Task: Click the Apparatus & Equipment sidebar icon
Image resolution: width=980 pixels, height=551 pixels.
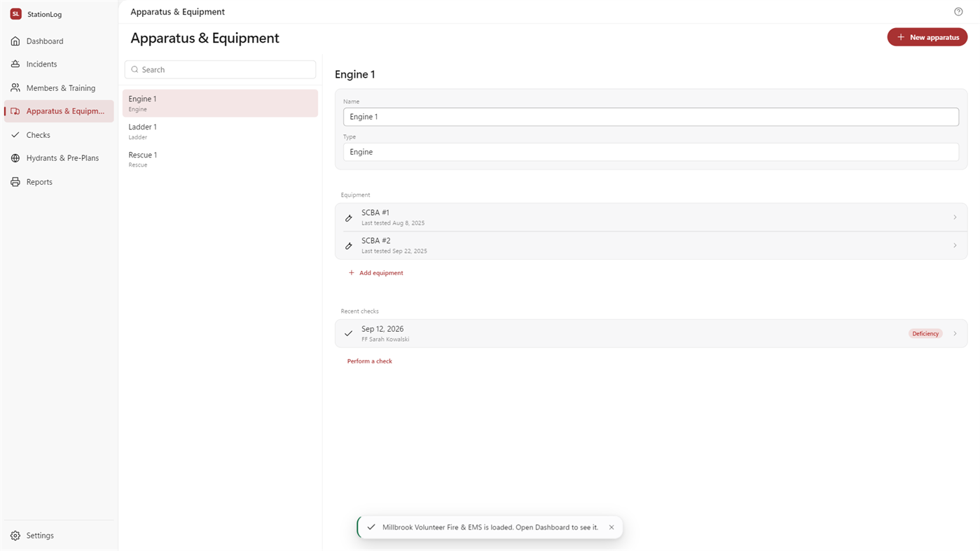Action: [15, 111]
